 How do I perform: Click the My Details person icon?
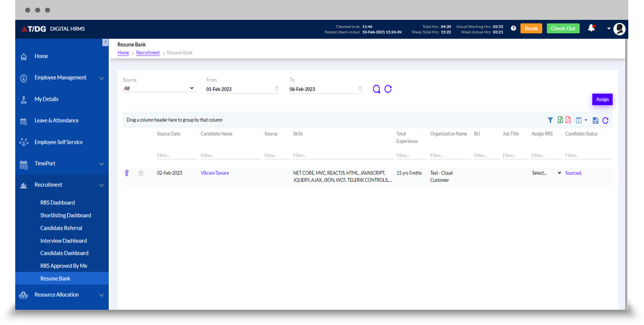(x=24, y=100)
